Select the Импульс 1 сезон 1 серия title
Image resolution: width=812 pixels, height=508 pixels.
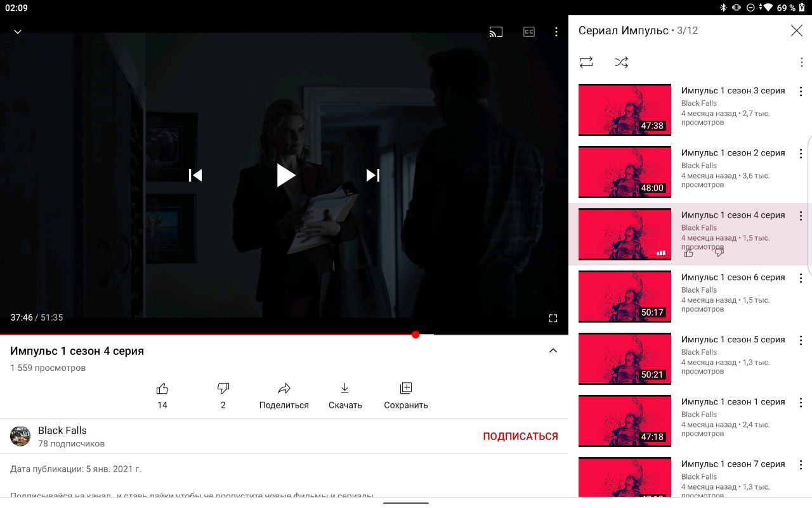(x=733, y=402)
